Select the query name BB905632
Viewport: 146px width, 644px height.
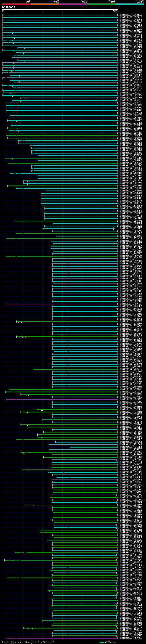pyautogui.click(x=8, y=7)
